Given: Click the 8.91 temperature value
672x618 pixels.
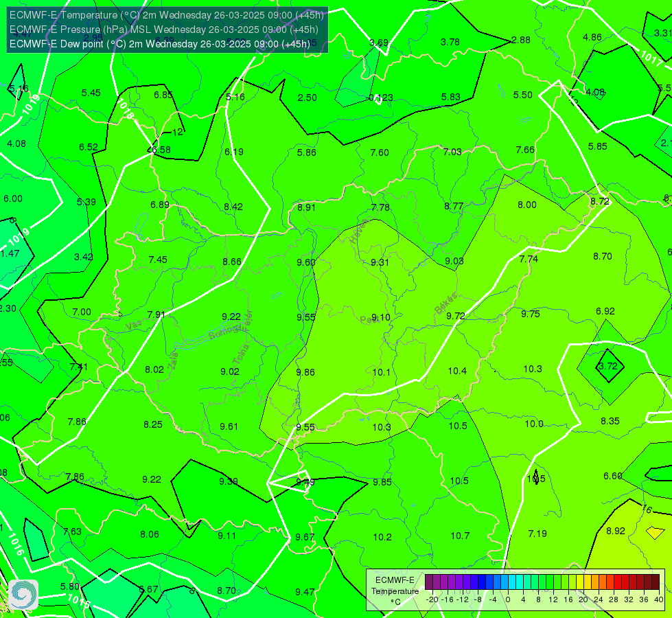Looking at the screenshot, I should (306, 207).
